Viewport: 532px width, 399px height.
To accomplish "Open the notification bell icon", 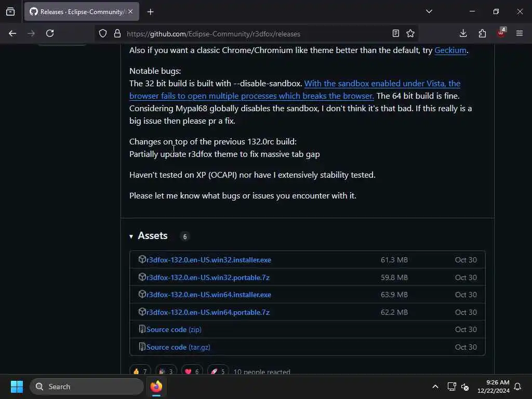I will [517, 387].
